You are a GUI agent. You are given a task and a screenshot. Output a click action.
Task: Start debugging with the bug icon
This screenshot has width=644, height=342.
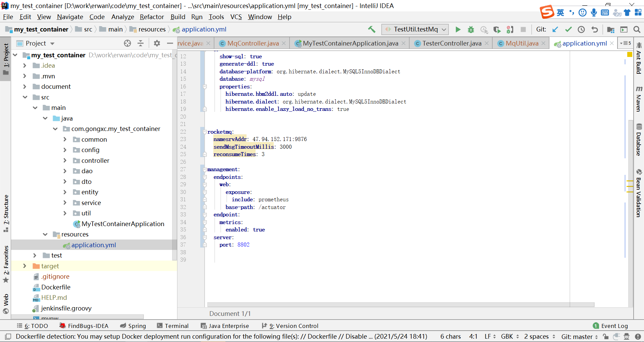tap(471, 29)
